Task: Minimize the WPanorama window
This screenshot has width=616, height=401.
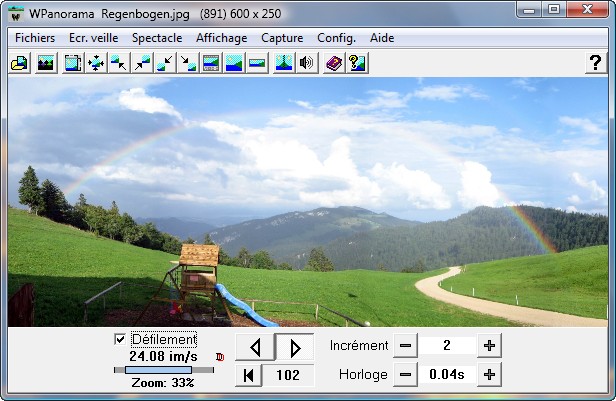Action: coord(529,9)
